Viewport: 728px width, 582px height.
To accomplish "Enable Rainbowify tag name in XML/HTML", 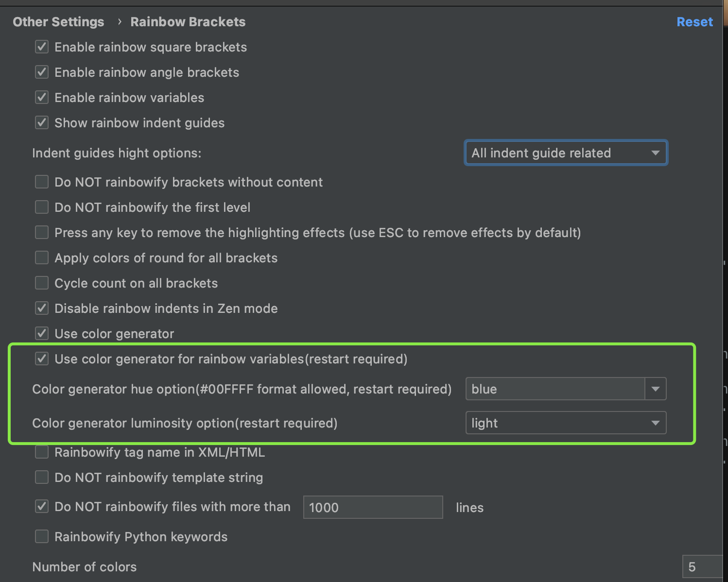I will point(42,452).
